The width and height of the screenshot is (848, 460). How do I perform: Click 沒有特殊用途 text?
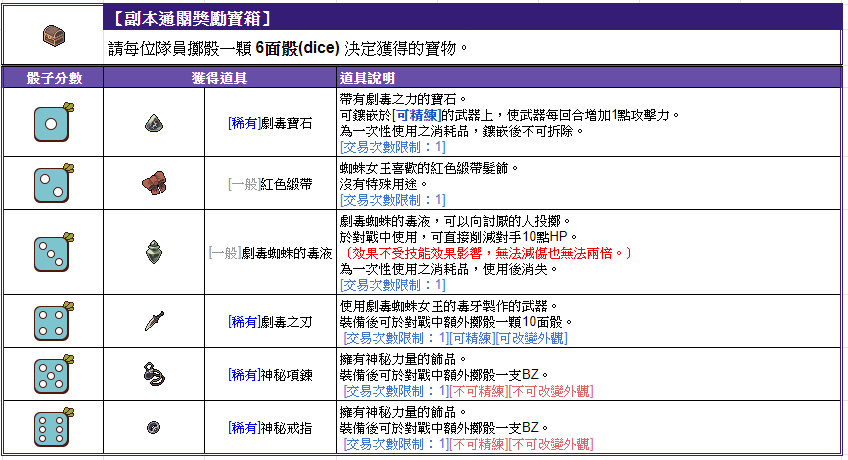click(x=384, y=184)
